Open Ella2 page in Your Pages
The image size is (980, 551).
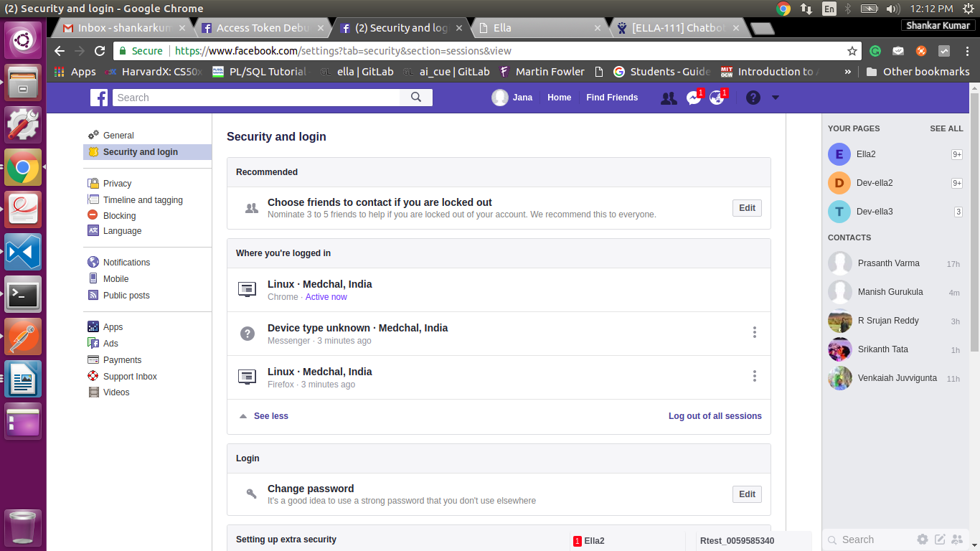click(x=895, y=154)
